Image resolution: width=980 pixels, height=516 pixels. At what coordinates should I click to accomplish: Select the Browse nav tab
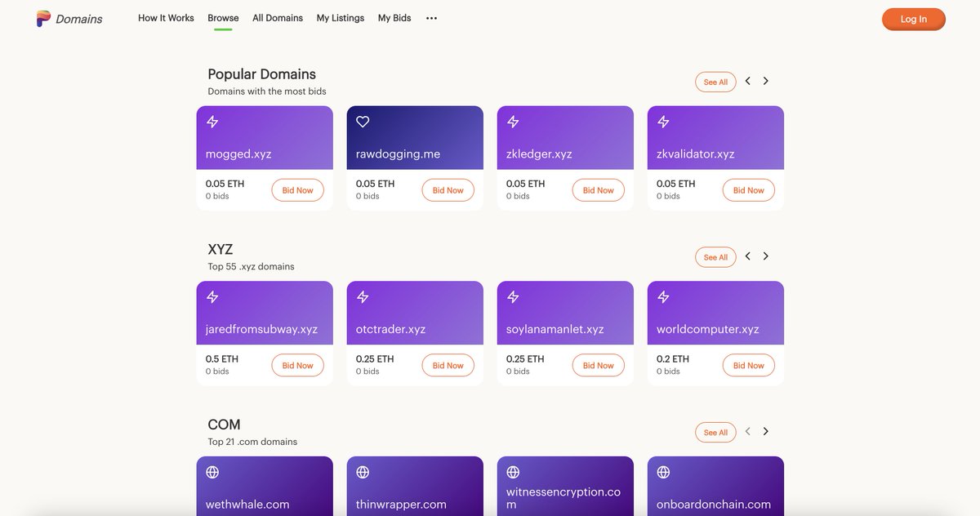tap(223, 18)
